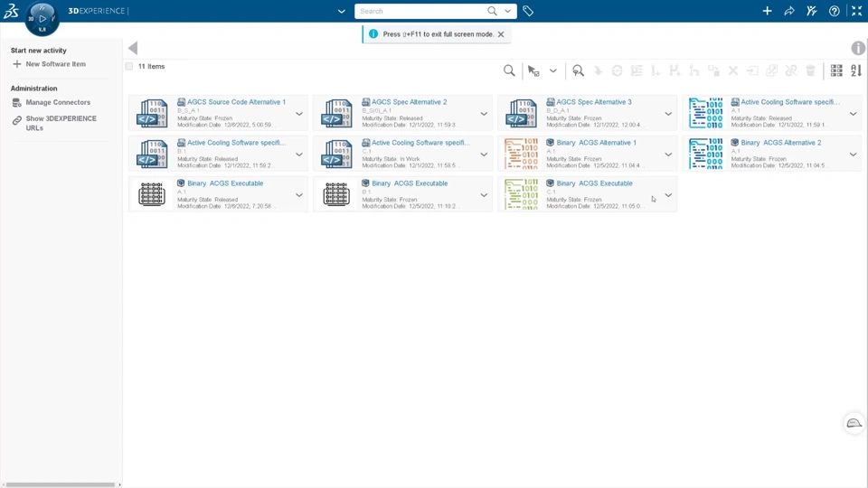Open the add (plus) menu in top bar
The width and height of the screenshot is (868, 488).
click(x=767, y=11)
